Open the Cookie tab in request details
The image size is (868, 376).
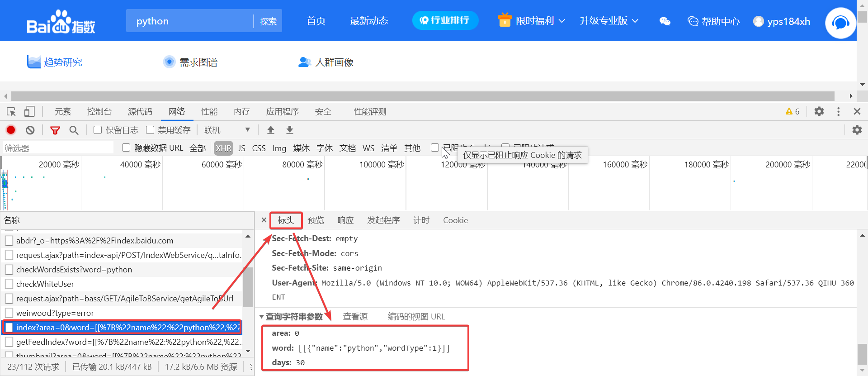tap(455, 220)
